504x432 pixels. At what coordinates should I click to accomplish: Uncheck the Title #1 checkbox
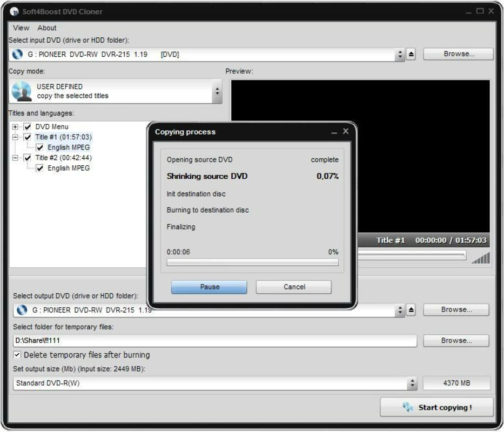28,137
